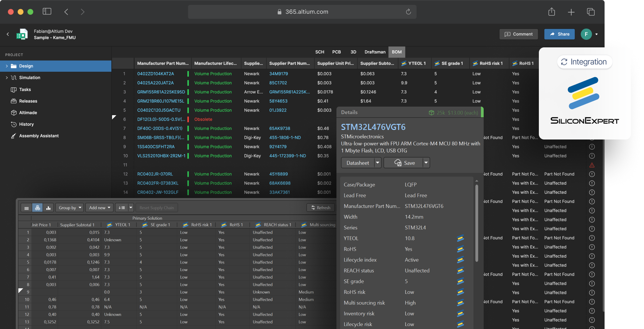Click the Details panel scrollbar
Screen dimensions: 644x329
tap(476, 224)
